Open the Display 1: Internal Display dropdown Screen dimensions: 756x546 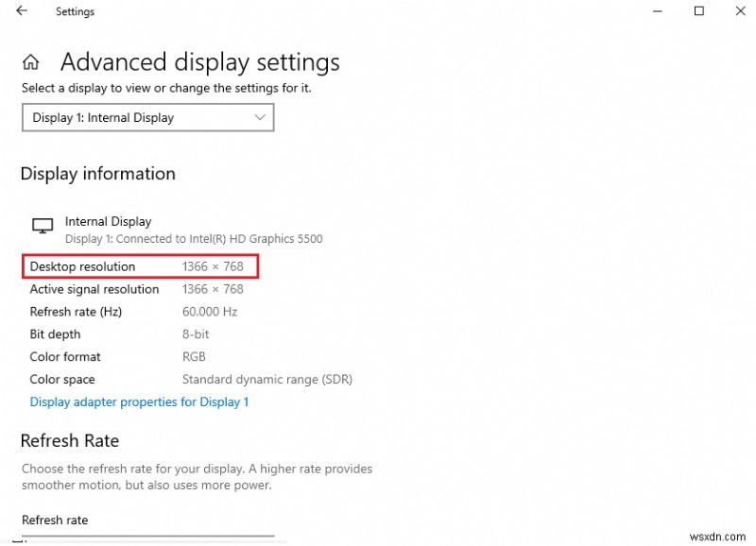coord(147,117)
